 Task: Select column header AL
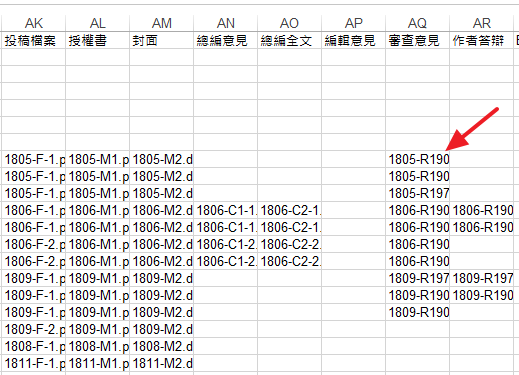coord(97,23)
